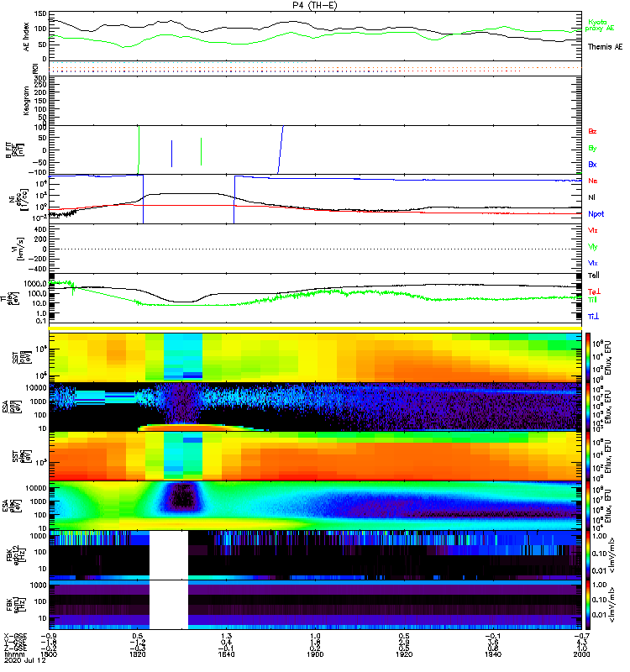Click the 1820 time tick label
This screenshot has height=672, width=630.
[x=138, y=654]
